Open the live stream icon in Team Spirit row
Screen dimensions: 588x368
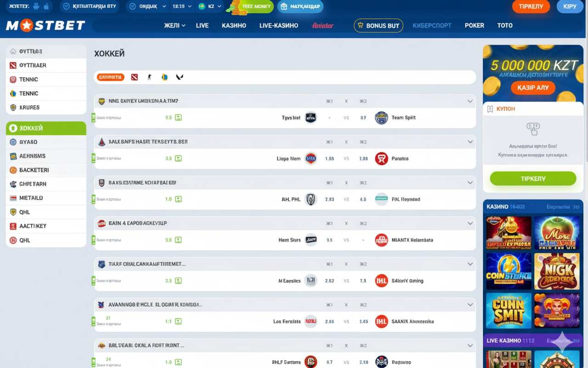point(178,118)
